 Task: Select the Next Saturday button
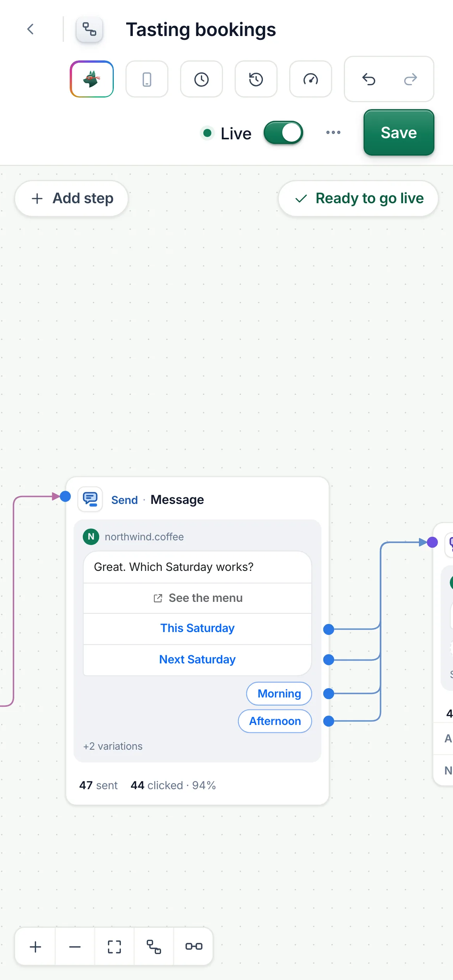pyautogui.click(x=197, y=660)
